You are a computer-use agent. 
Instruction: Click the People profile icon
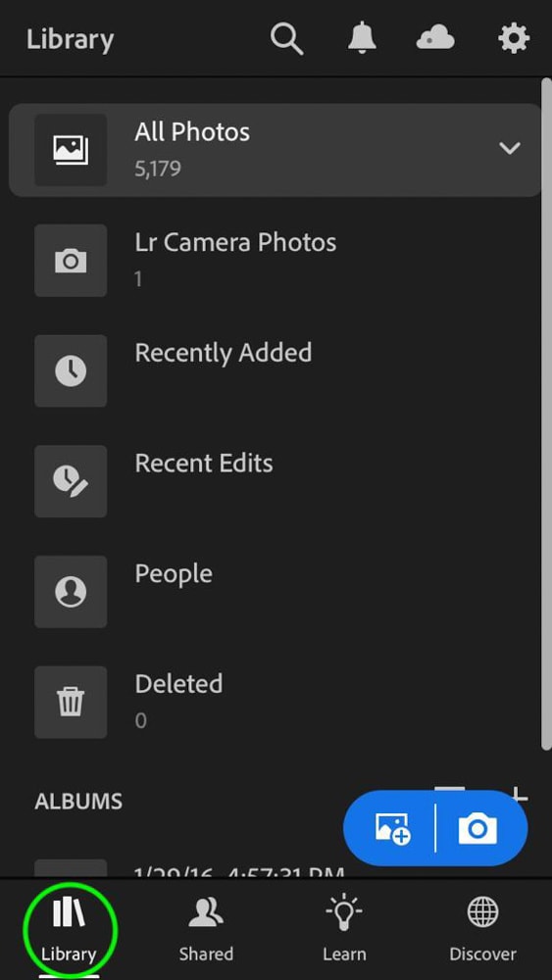(71, 591)
